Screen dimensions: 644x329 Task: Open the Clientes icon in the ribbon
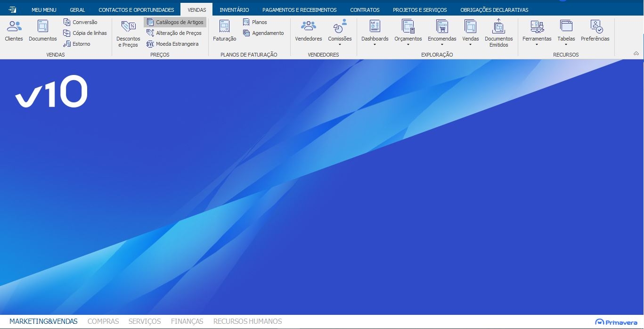click(x=14, y=31)
